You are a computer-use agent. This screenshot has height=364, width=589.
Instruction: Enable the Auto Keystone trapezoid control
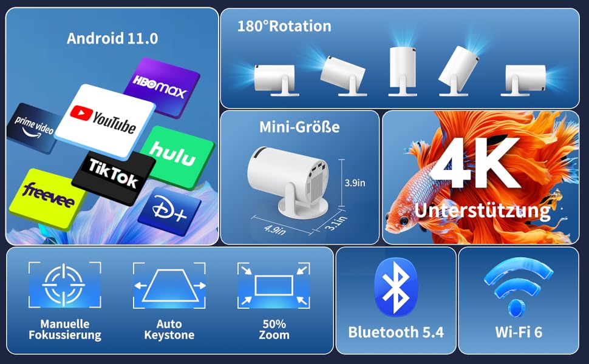click(x=171, y=286)
